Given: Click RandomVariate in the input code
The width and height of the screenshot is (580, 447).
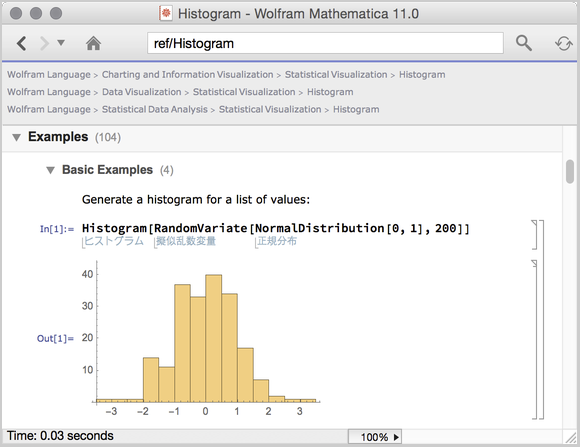Looking at the screenshot, I should pyautogui.click(x=200, y=228).
